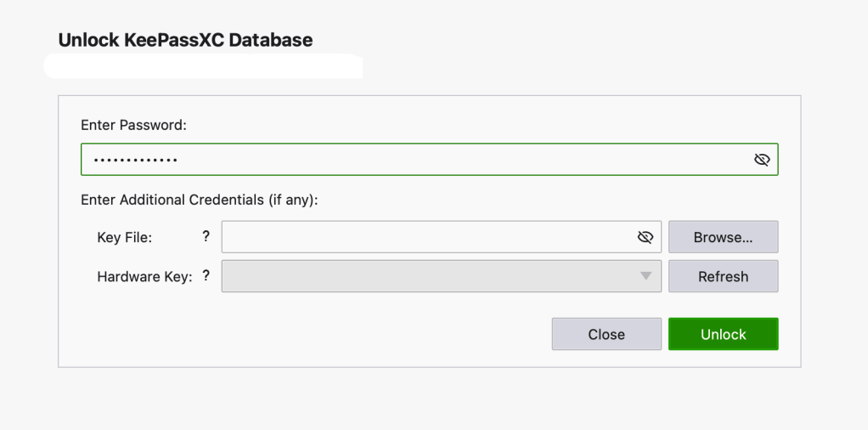Click the "Enter Password:" label

[x=133, y=125]
